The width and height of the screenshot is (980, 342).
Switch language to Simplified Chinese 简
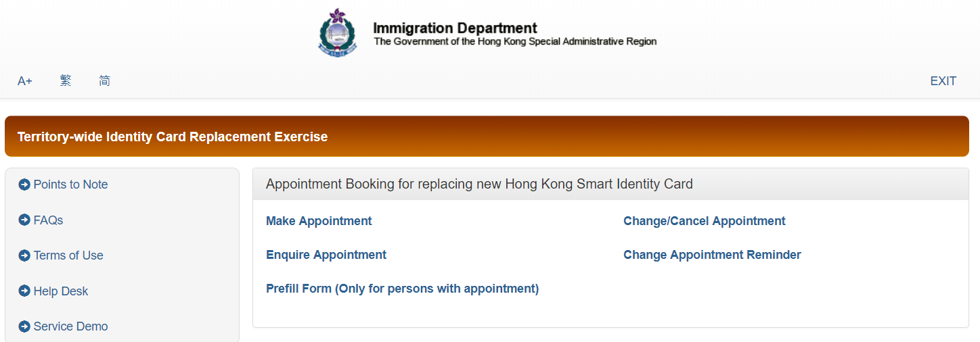point(104,81)
